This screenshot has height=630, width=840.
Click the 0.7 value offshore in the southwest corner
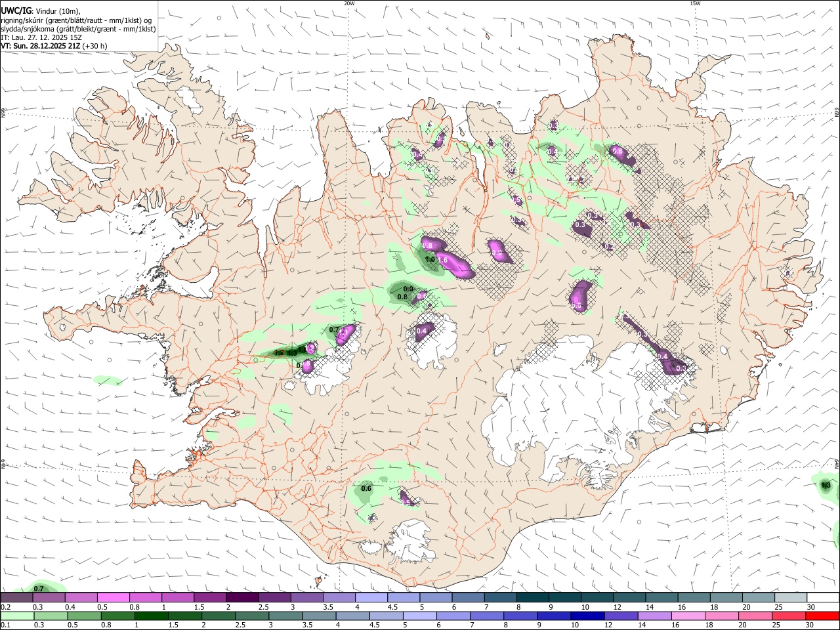[39, 589]
